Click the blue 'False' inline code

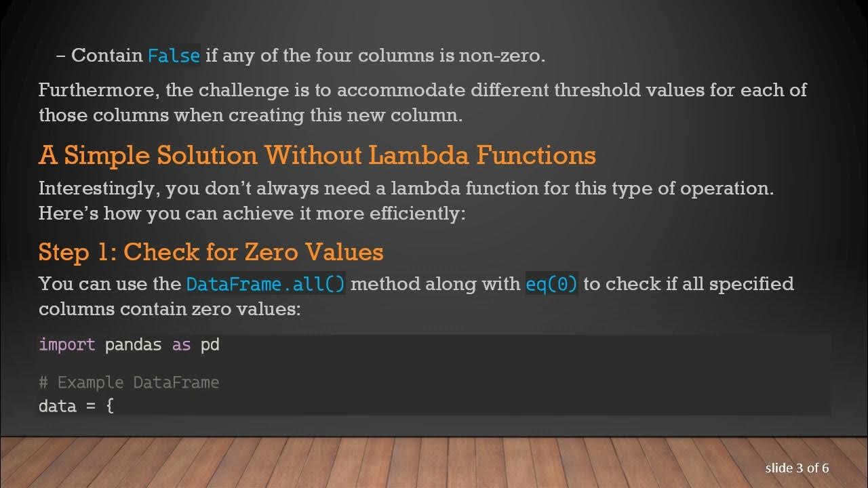coord(174,56)
